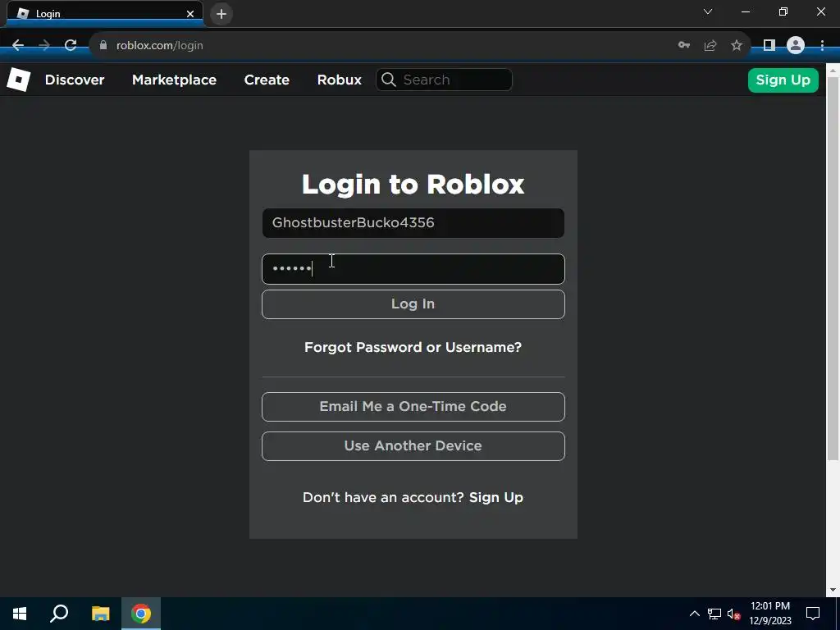Expand the tab search chevron
Viewport: 840px width, 630px height.
(708, 11)
